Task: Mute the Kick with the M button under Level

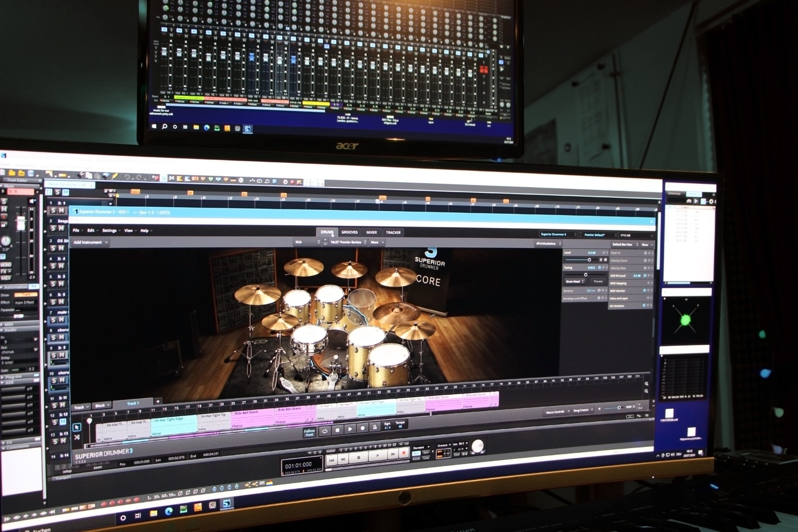Action: click(605, 260)
